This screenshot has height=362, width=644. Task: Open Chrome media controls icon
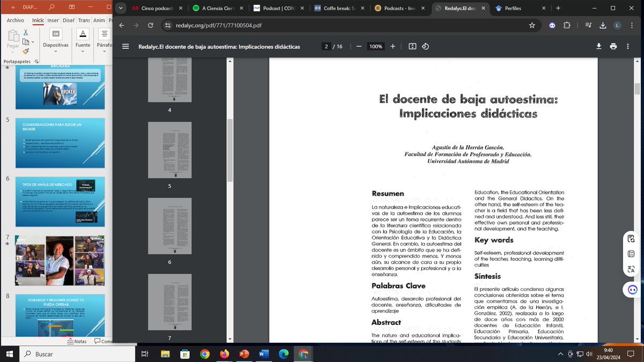click(589, 25)
